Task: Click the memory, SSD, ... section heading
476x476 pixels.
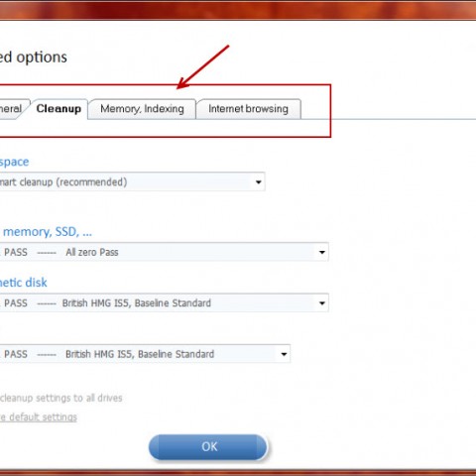Action: [48, 232]
